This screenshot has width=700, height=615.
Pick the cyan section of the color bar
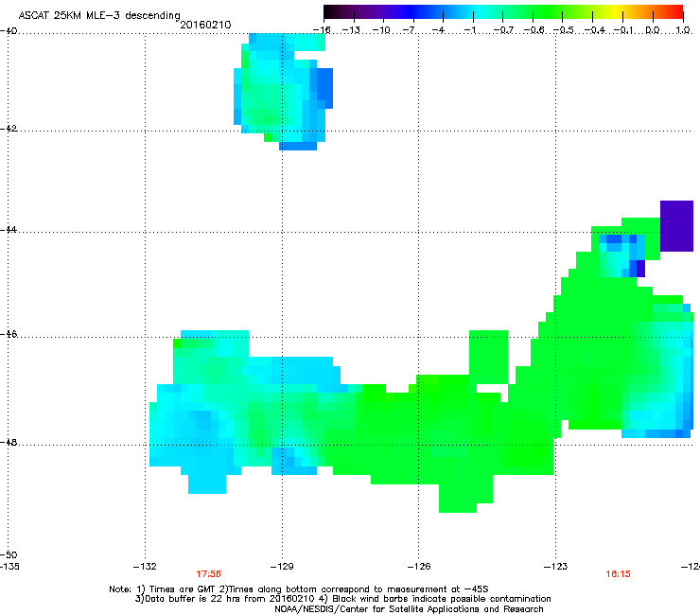pyautogui.click(x=480, y=11)
